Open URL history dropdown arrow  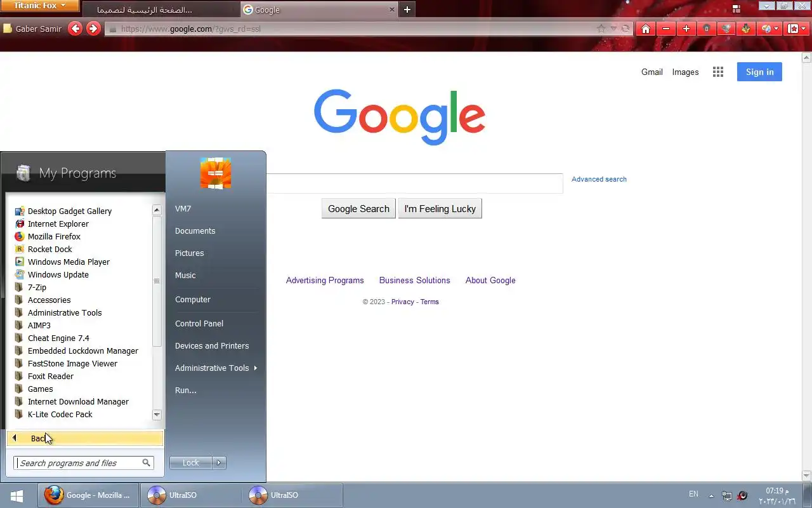click(x=613, y=29)
